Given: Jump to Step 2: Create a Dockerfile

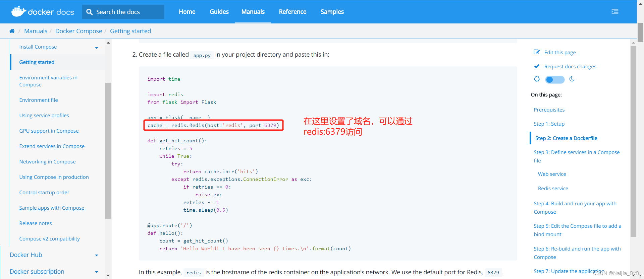Looking at the screenshot, I should [x=566, y=138].
